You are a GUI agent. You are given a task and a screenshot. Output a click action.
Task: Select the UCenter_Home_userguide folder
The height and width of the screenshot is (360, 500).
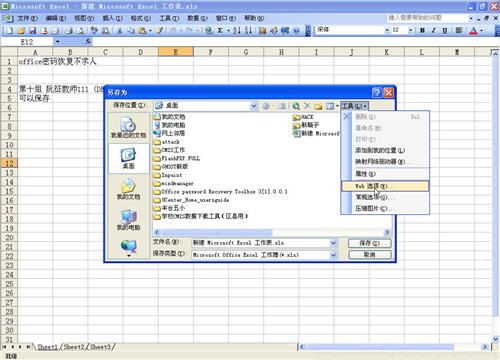coord(191,200)
